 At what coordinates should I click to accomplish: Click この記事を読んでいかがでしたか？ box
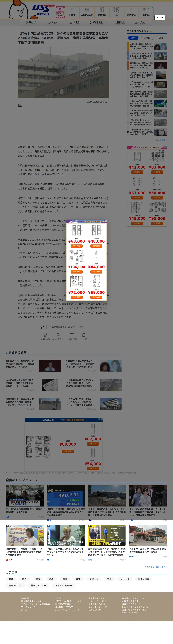[66, 327]
